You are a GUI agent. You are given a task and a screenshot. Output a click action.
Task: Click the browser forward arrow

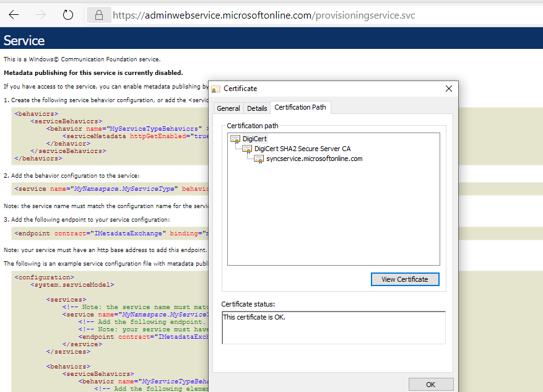tap(40, 15)
